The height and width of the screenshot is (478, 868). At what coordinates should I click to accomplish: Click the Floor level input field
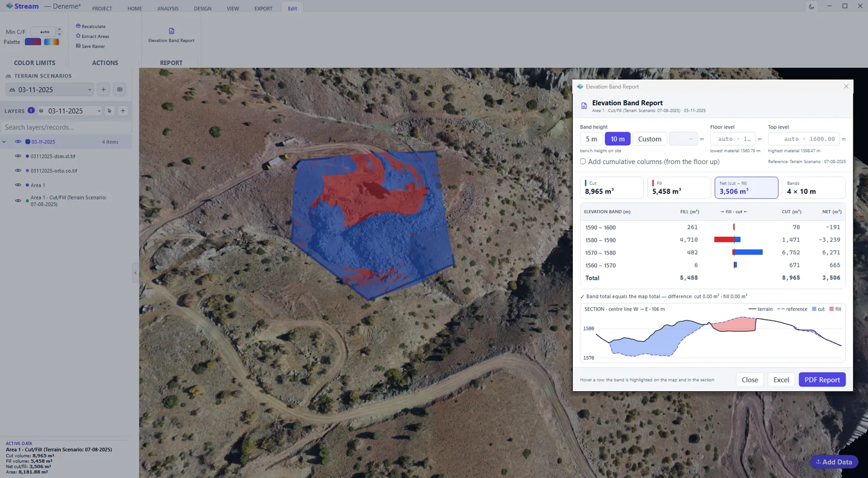coord(733,139)
